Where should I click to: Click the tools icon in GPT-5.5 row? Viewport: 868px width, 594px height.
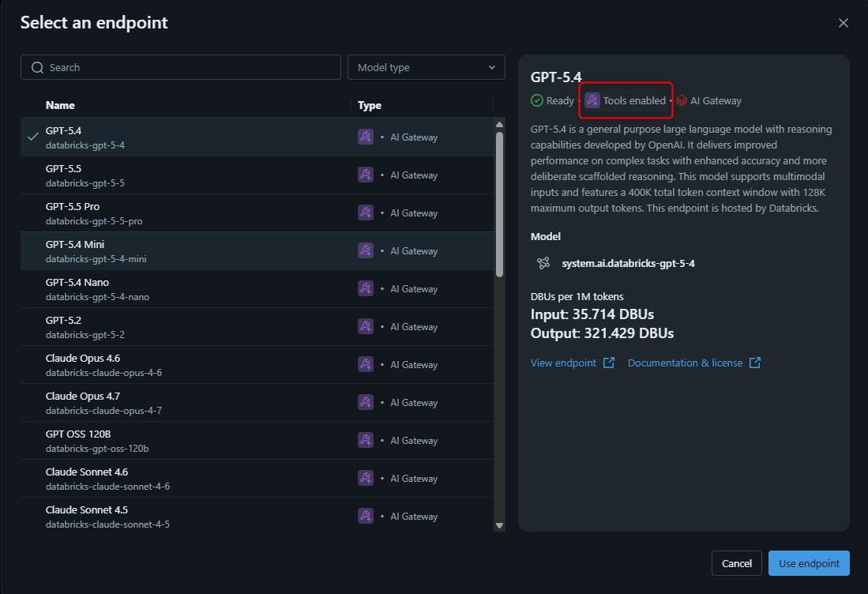pyautogui.click(x=366, y=175)
